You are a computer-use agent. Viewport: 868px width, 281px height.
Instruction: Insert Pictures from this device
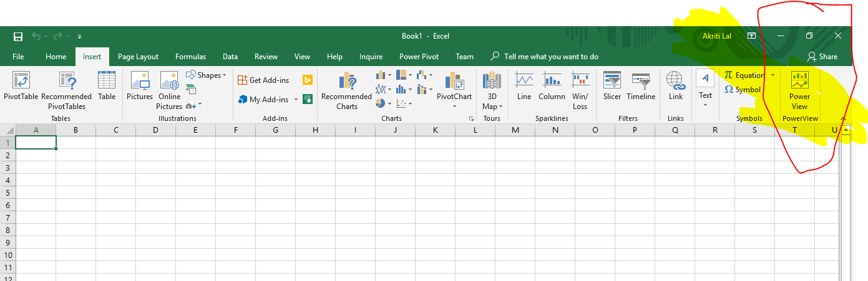[140, 87]
